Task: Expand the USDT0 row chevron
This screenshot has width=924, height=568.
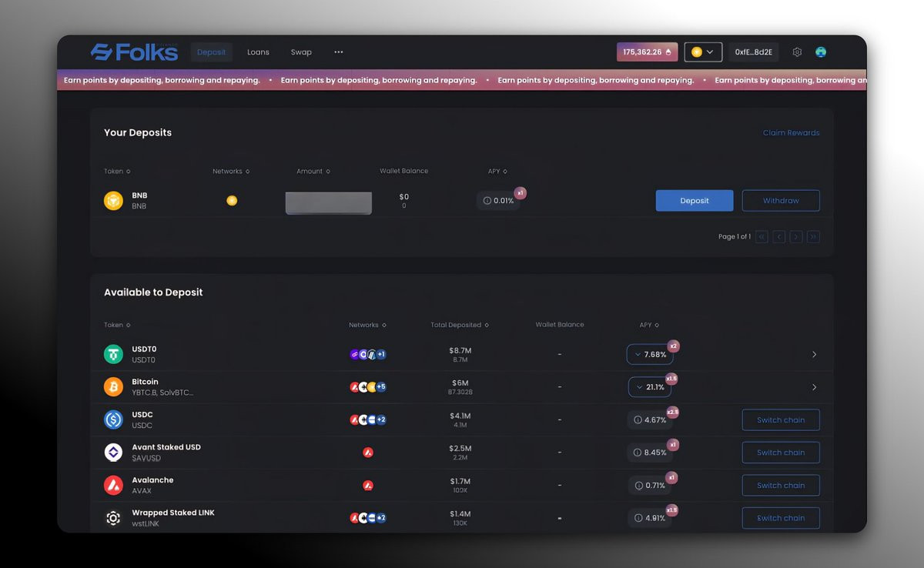Action: 815,354
